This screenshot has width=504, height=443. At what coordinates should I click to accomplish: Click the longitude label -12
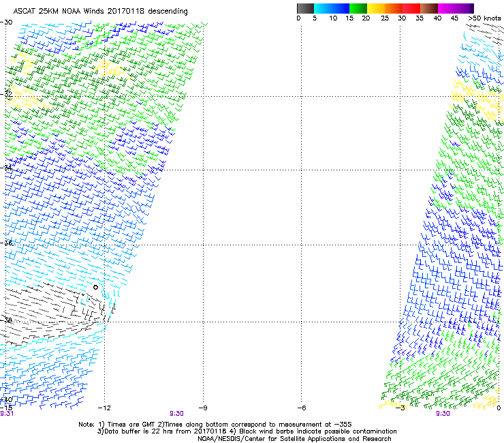pos(104,408)
